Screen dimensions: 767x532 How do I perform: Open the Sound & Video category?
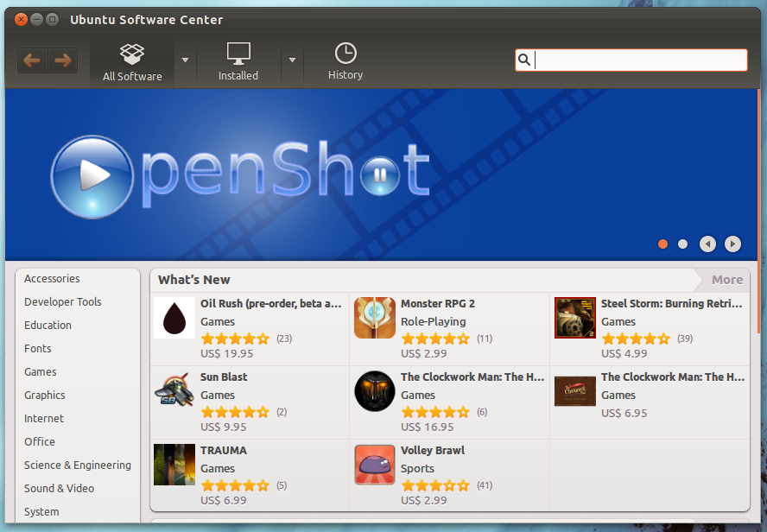click(x=60, y=489)
